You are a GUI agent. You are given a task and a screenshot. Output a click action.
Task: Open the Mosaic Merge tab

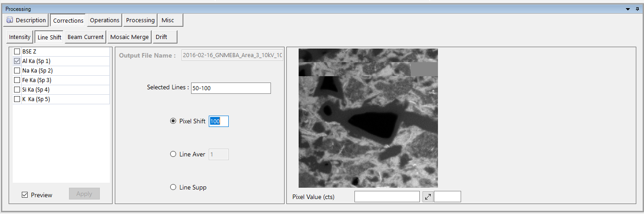(x=129, y=37)
